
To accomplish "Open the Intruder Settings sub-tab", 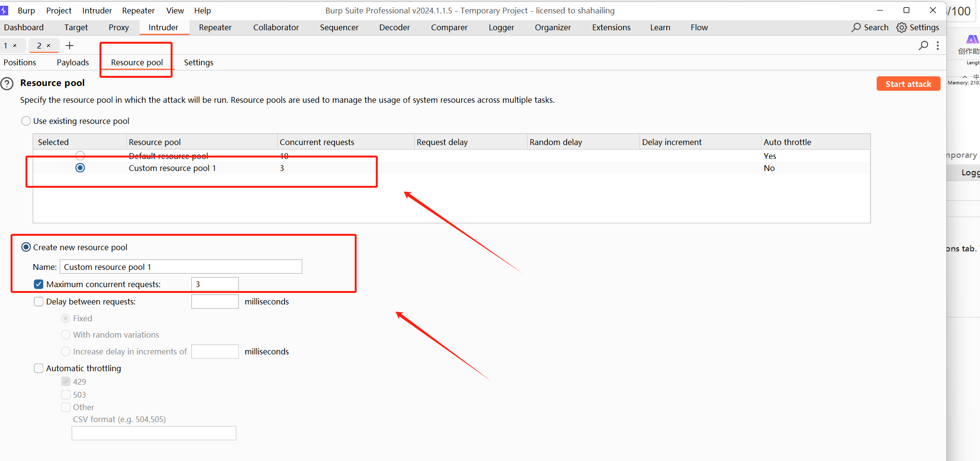I will point(198,62).
